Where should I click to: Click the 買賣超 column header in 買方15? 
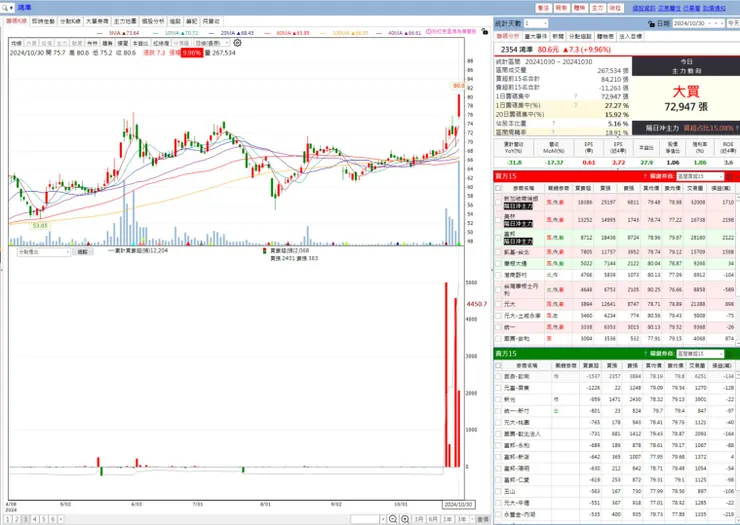(x=583, y=188)
